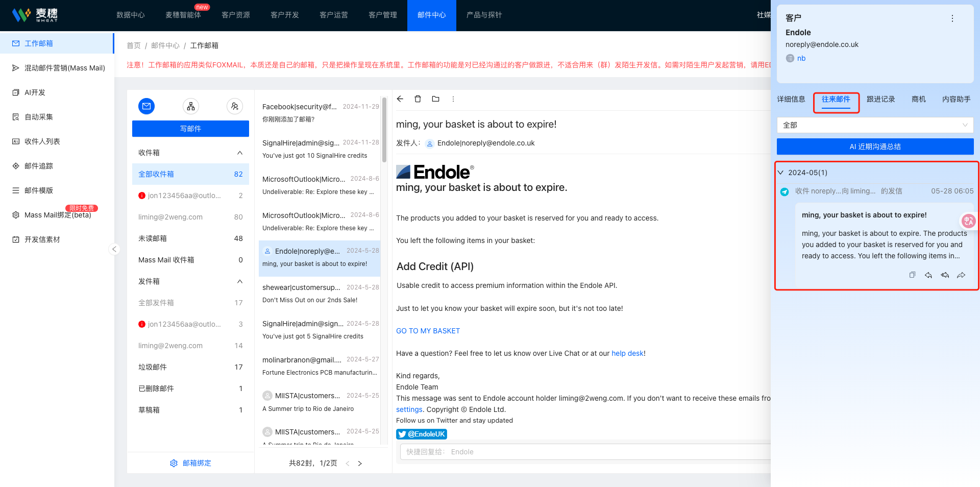Switch to the 跟进记录 tab
The width and height of the screenshot is (980, 487).
[x=881, y=99]
